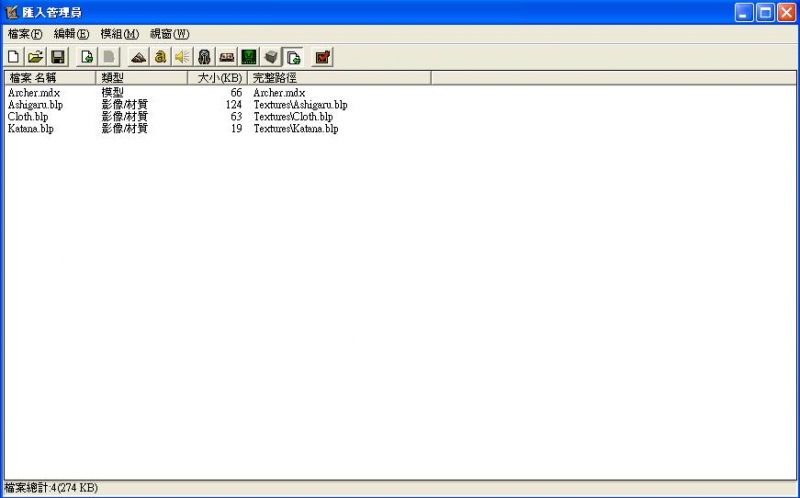This screenshot has height=498, width=800.
Task: Select the Katana.blp file name
Action: pos(31,129)
